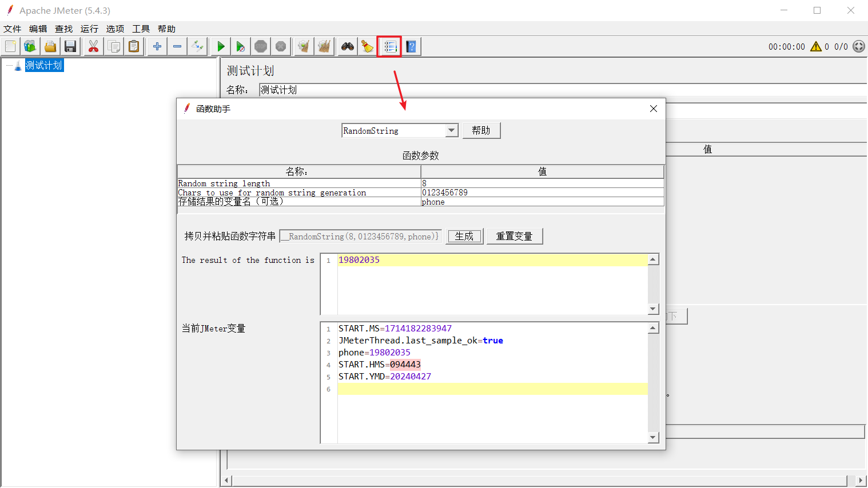Click the phone variable name value cell
The width and height of the screenshot is (868, 488).
[x=541, y=202]
